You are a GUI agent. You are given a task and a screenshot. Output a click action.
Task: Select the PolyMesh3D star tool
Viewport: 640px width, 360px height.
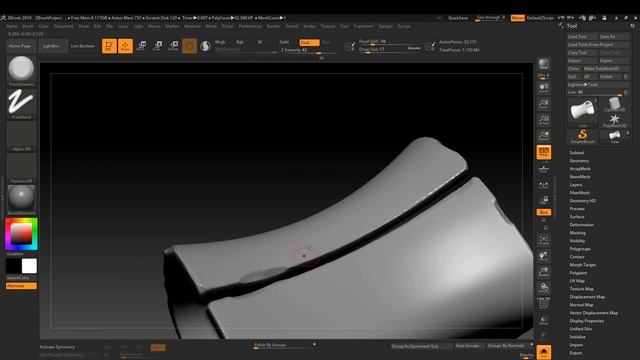[614, 121]
